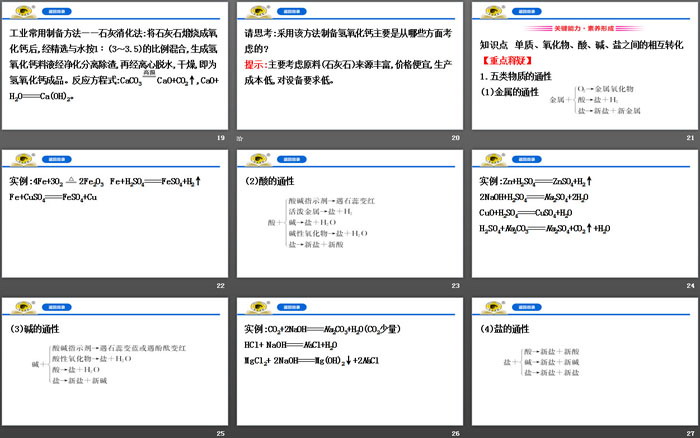Click the pink banner heading on slide 21
Image resolution: width=700 pixels, height=438 pixels.
584,28
